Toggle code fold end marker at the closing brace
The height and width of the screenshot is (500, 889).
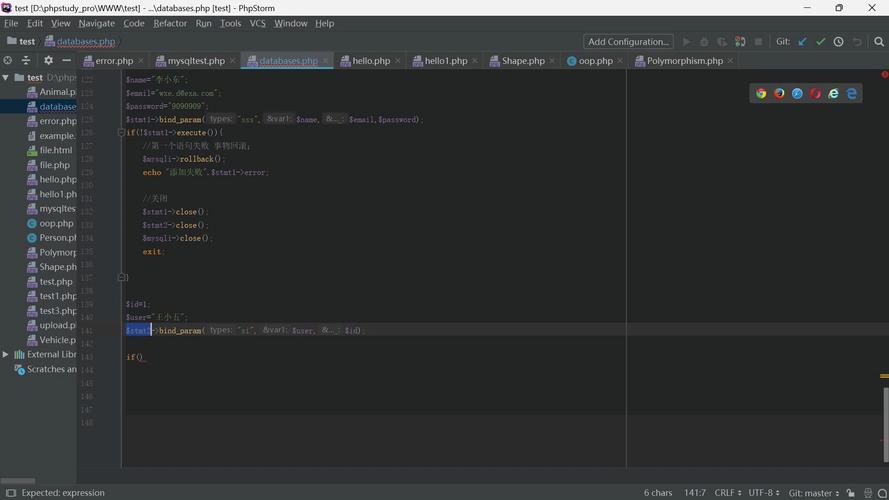coord(121,277)
